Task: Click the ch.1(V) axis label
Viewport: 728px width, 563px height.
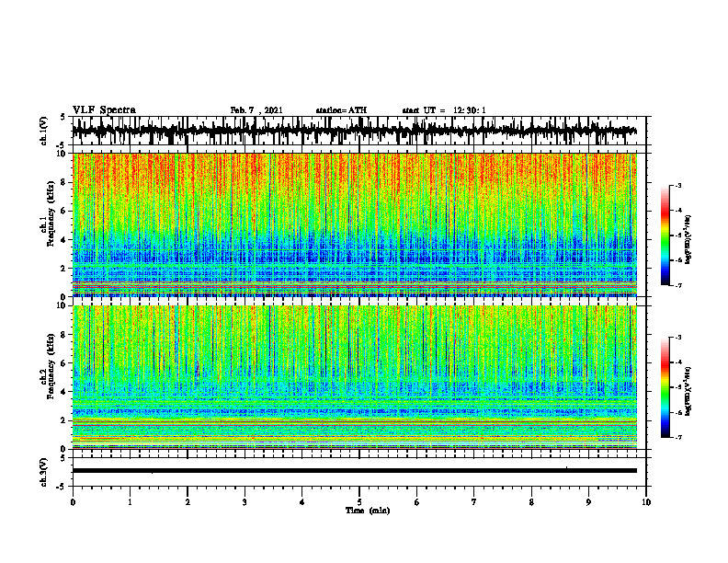Action: 44,131
